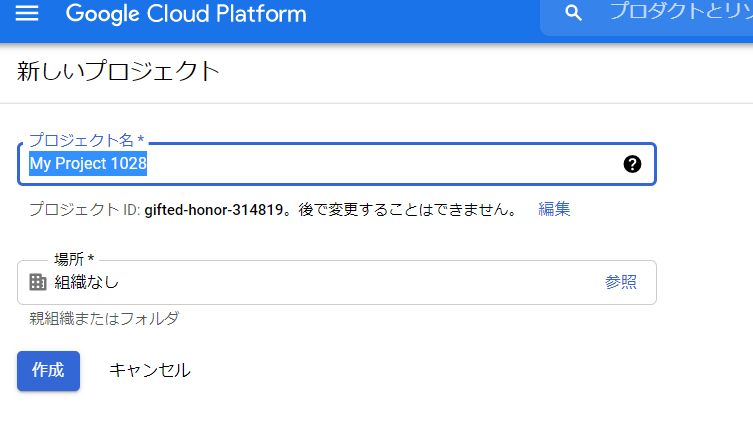The height and width of the screenshot is (446, 753).
Task: Click the Google Cloud Platform logo
Action: coord(186,13)
